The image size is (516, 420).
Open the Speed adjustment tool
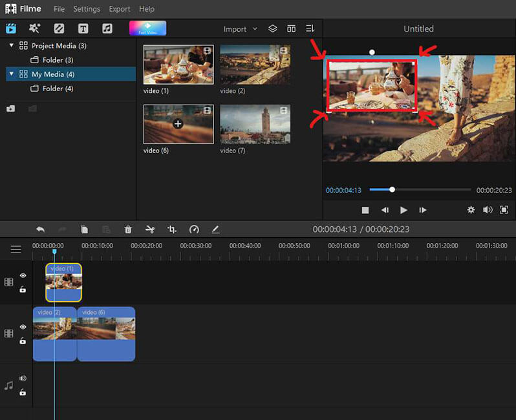[194, 229]
